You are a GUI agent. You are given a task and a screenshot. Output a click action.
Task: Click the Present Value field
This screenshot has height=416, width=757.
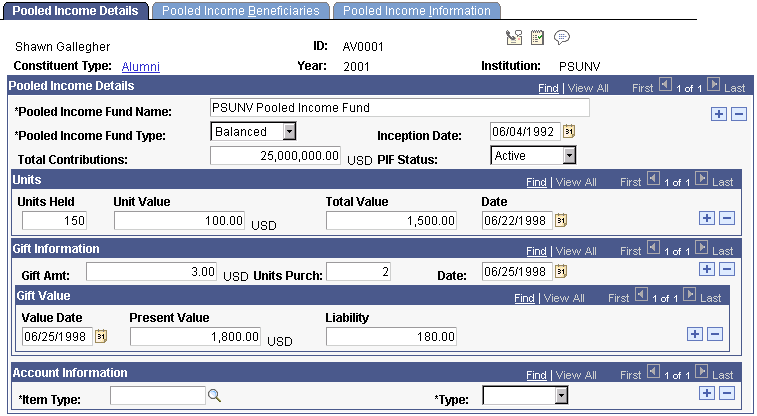[x=195, y=336]
